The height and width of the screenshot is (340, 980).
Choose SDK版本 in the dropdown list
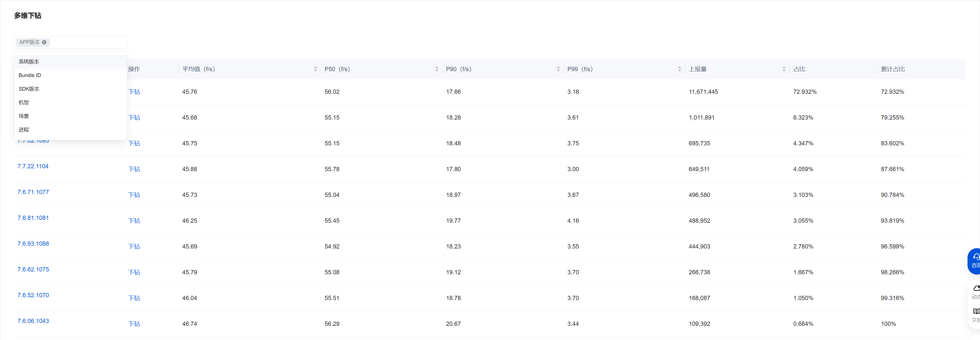(29, 89)
